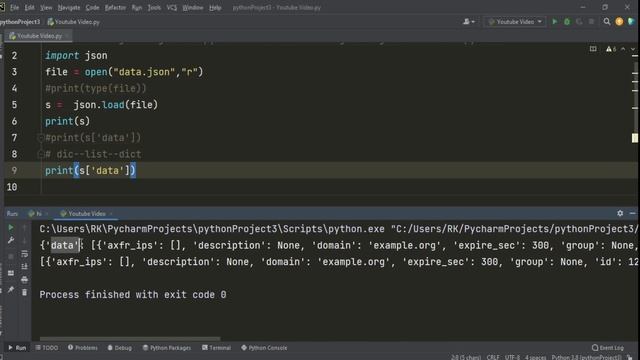Jump to previous highlighted error arrow
This screenshot has height=360, width=640.
623,49
